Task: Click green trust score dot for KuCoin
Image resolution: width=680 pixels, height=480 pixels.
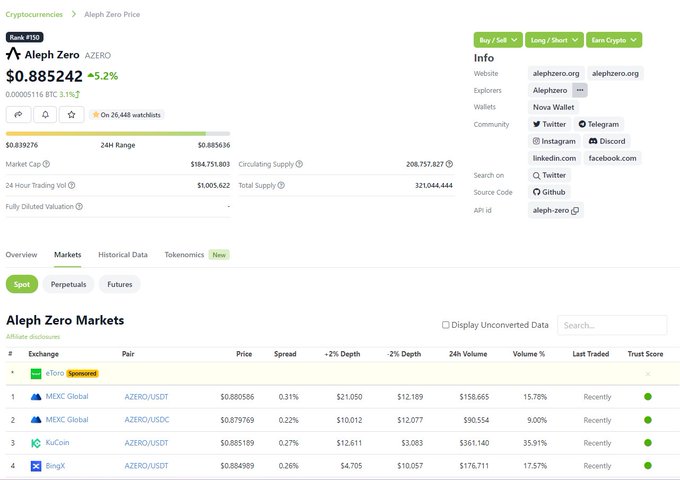Action: pos(648,443)
